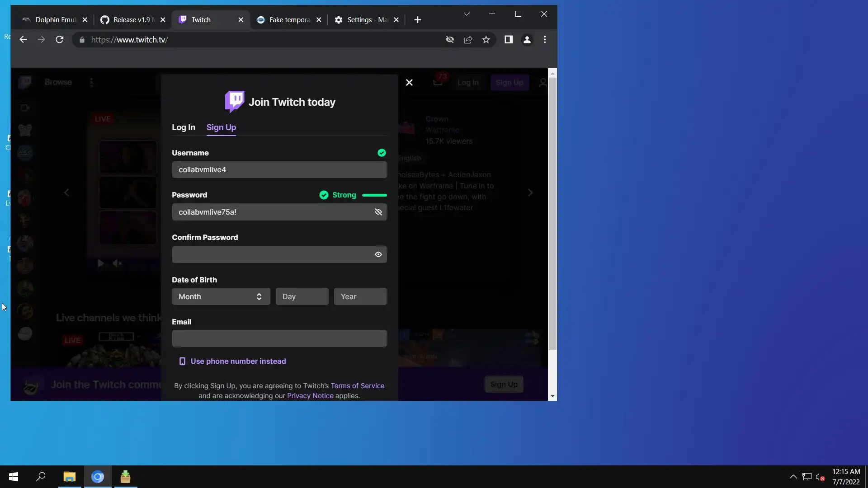Open the Terms of Service link
Viewport: 868px width, 488px height.
click(x=357, y=385)
